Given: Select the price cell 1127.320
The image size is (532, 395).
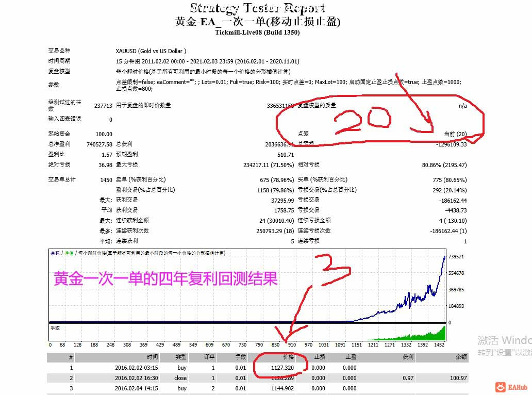Looking at the screenshot, I should pos(282,368).
